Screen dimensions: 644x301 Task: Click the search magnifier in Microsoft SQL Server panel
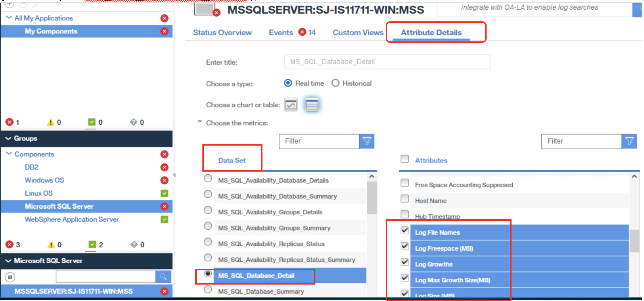163,277
